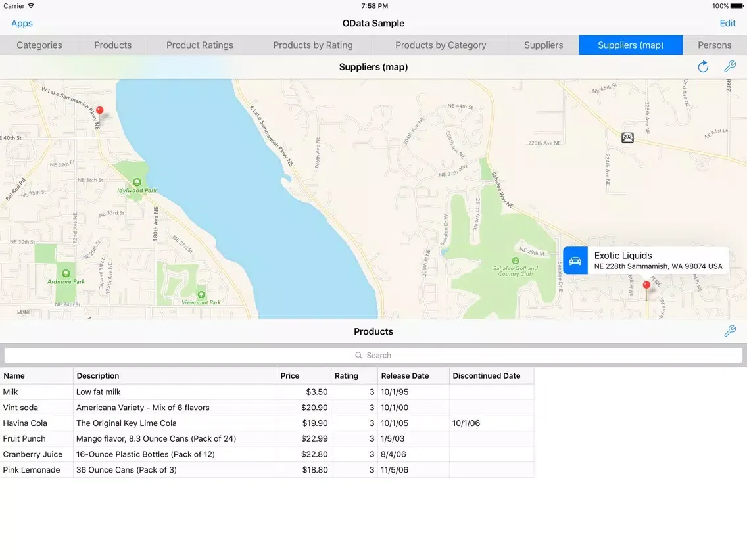Click the 11/5/06 release date cell
This screenshot has width=747, height=560.
(414, 470)
